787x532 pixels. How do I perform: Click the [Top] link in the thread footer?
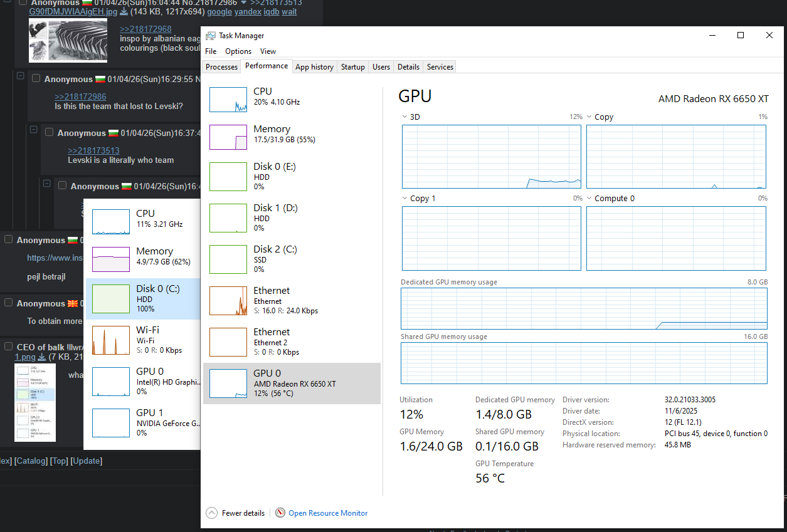[x=60, y=461]
